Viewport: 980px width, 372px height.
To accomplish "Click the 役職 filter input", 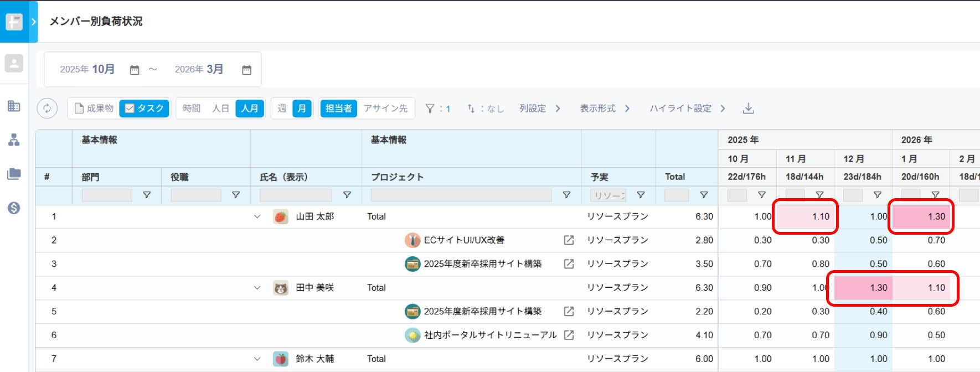I will [x=196, y=195].
